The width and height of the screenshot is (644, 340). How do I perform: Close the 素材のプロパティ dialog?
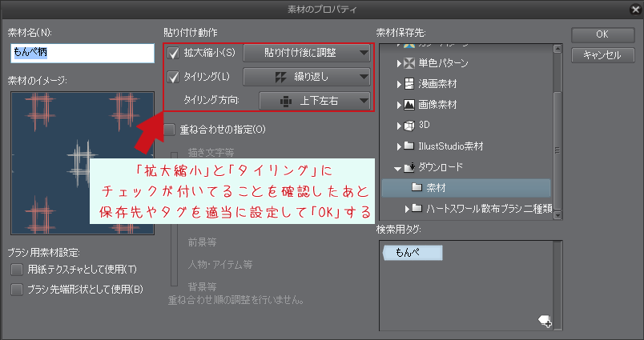[636, 9]
